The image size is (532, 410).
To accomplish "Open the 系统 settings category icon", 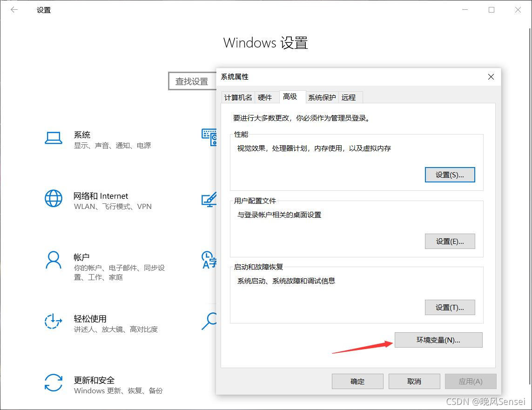I will [54, 138].
